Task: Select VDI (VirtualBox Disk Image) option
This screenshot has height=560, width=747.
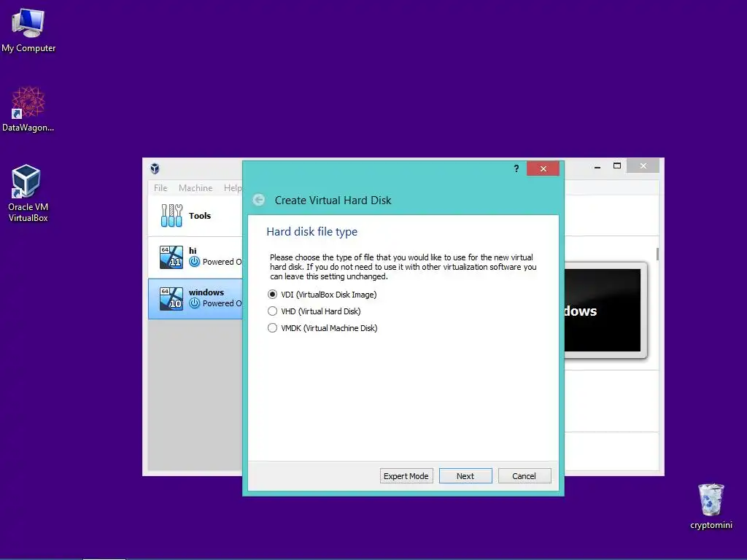Action: click(323, 295)
